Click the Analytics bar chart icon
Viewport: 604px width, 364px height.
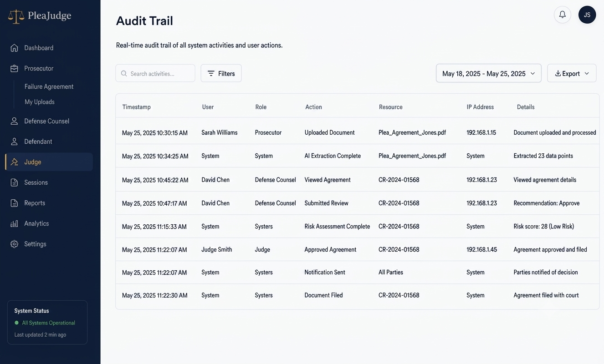[15, 223]
